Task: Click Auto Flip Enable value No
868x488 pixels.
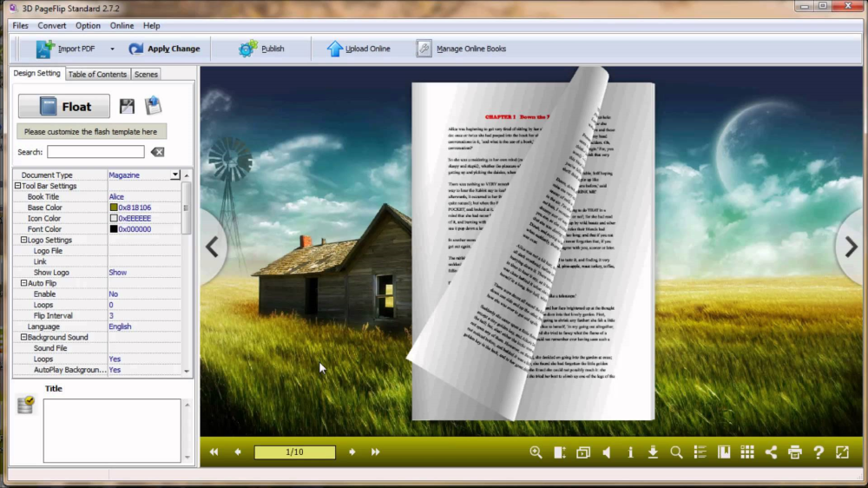Action: pyautogui.click(x=114, y=294)
